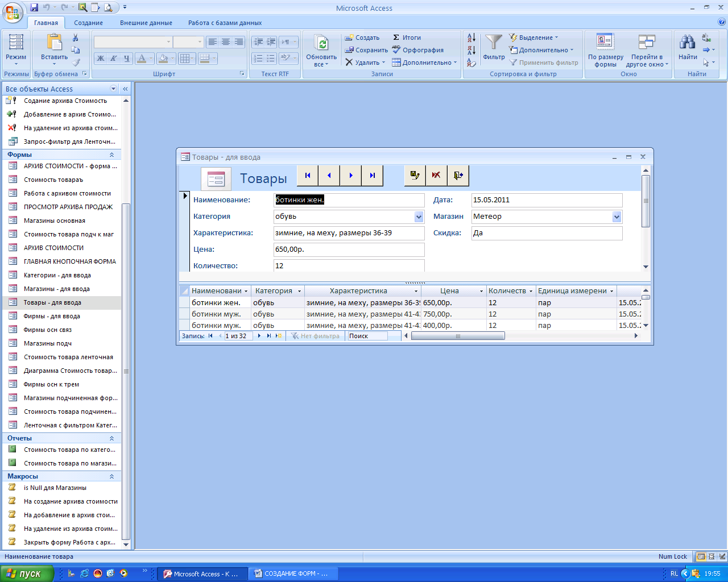
Task: Open the status-bar navigation new record button
Action: click(x=279, y=336)
